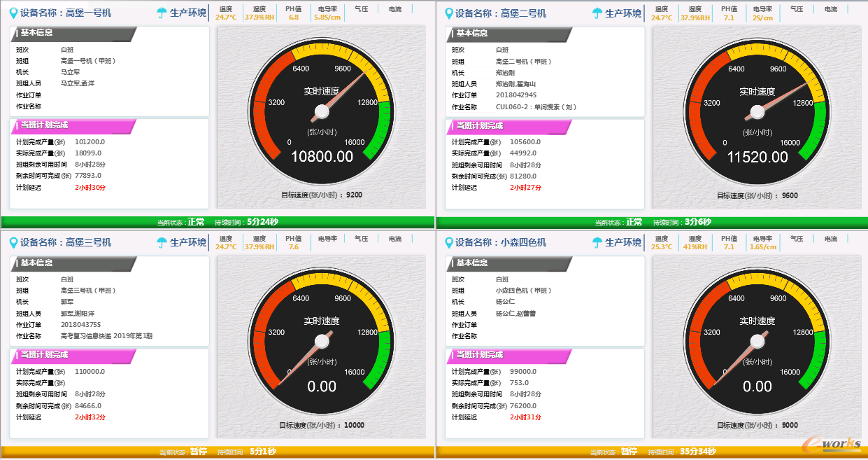Click 目标速度 9200 label under gauge

pyautogui.click(x=321, y=195)
